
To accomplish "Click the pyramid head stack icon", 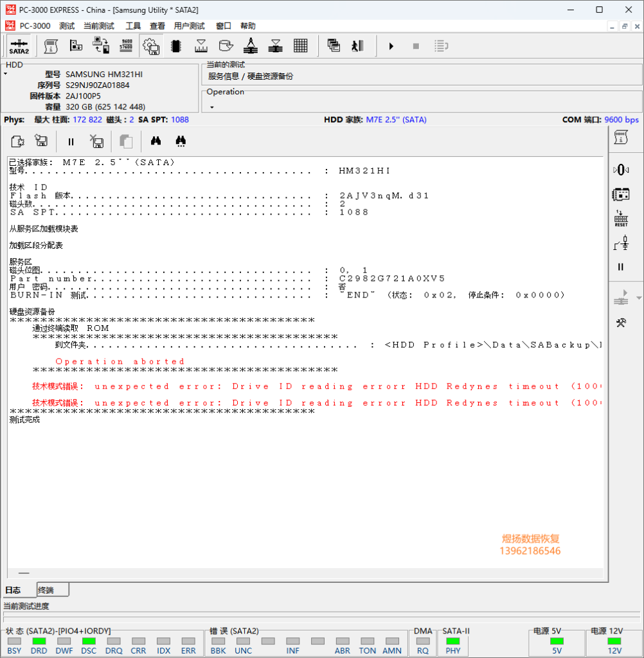I will tap(251, 46).
